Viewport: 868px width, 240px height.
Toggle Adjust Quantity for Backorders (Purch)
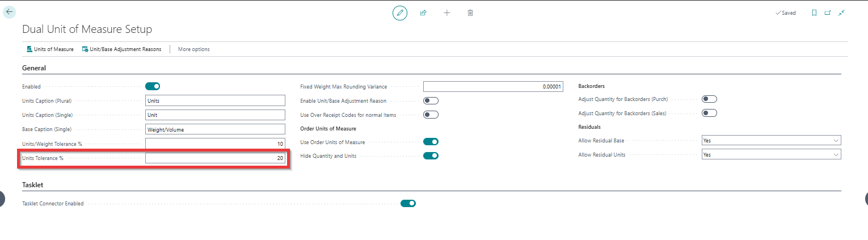pyautogui.click(x=709, y=99)
